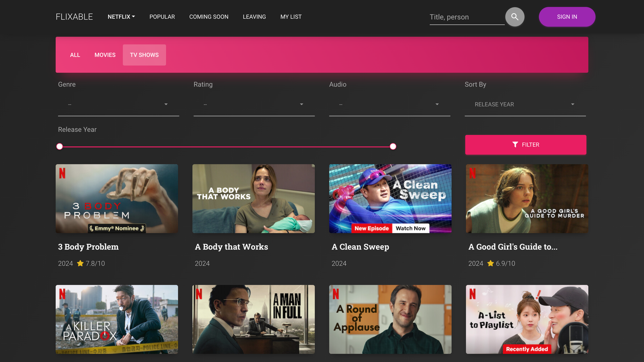
Task: Open the A Man in Full thumbnail
Action: coord(254,319)
